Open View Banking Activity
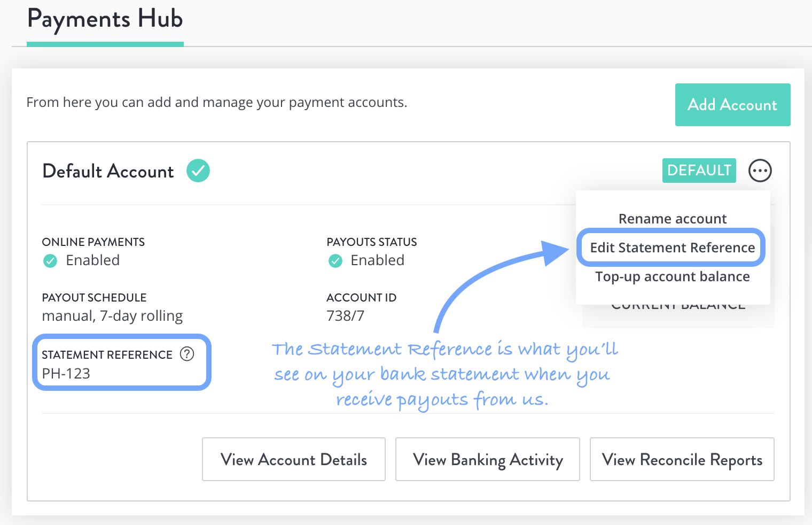This screenshot has width=812, height=525. pos(488,459)
